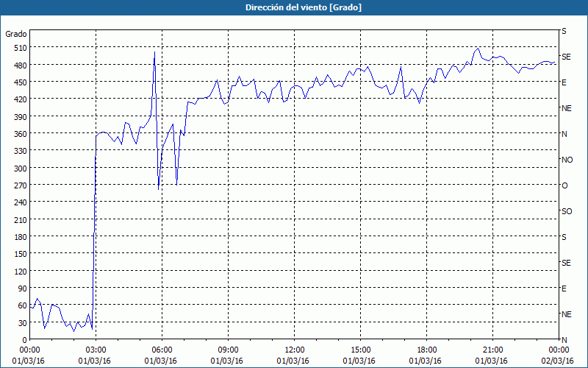Image resolution: width=588 pixels, height=368 pixels.
Task: Click the 180 tick label on the degree axis
Action: pos(21,237)
